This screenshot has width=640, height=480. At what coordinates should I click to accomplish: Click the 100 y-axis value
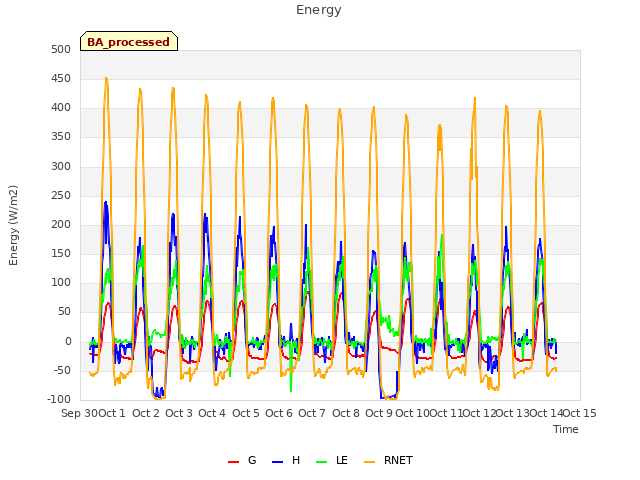coord(61,283)
